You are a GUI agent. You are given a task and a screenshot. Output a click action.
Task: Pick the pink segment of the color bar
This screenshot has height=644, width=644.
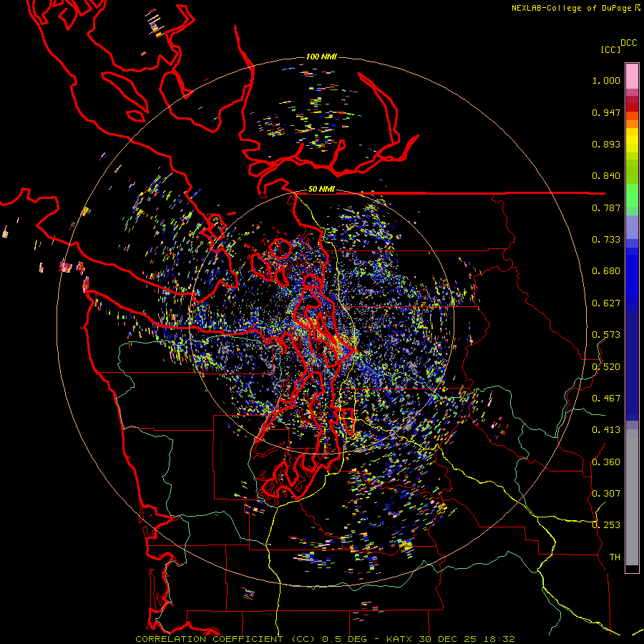pyautogui.click(x=632, y=76)
